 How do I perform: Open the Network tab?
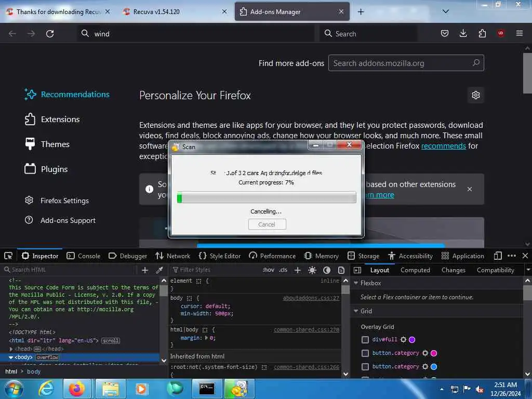172,256
